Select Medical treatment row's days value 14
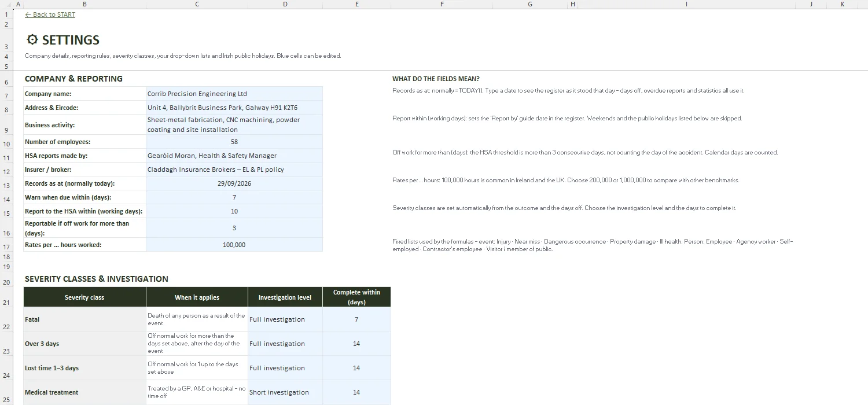 click(356, 392)
